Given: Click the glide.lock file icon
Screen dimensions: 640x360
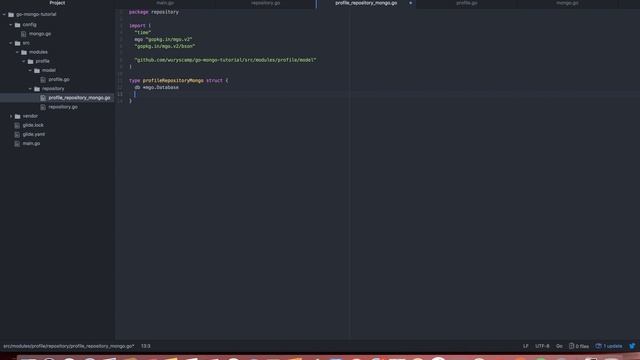Looking at the screenshot, I should click(x=17, y=125).
